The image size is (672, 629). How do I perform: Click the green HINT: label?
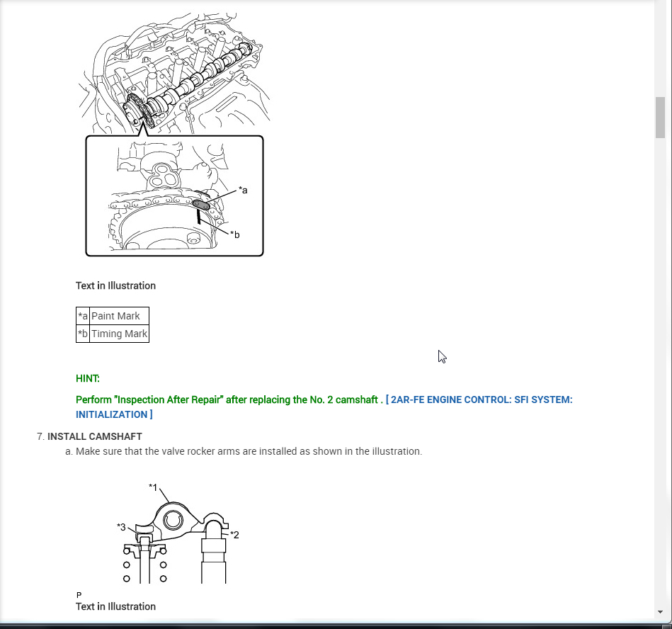click(87, 378)
